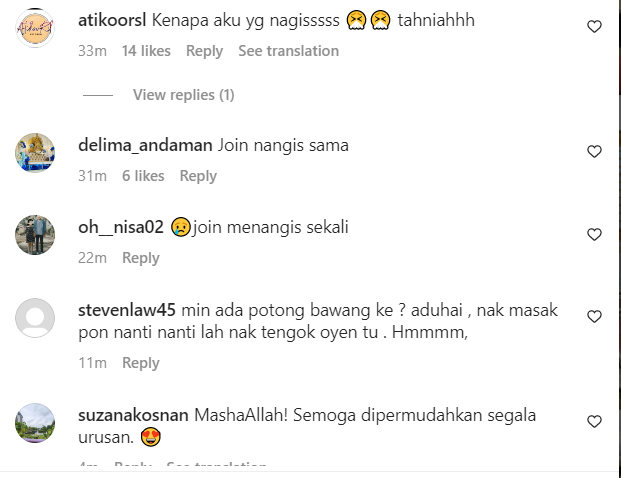Tap heart on oh__nisa02's comment

(x=594, y=234)
